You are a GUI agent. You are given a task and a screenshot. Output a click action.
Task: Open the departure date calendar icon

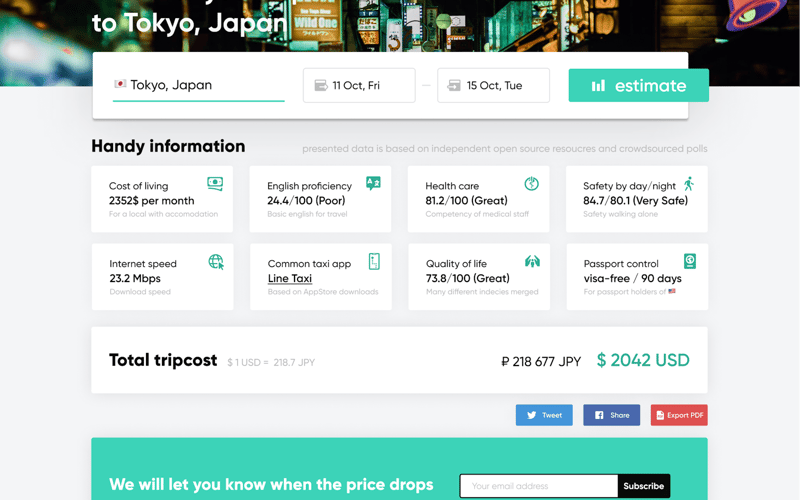(x=321, y=85)
